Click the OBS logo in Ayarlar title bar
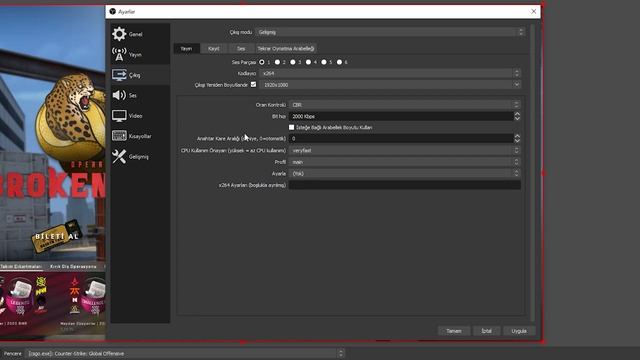 pyautogui.click(x=113, y=11)
